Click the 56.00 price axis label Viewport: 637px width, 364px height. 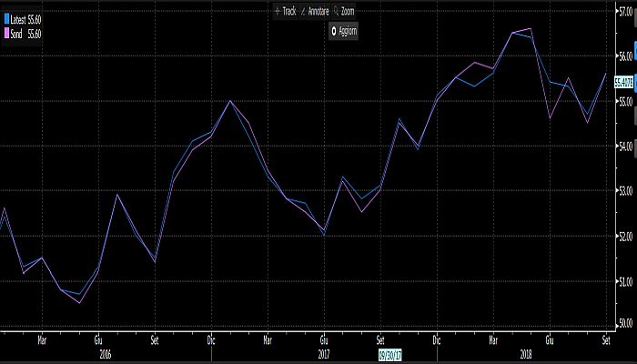coord(624,56)
